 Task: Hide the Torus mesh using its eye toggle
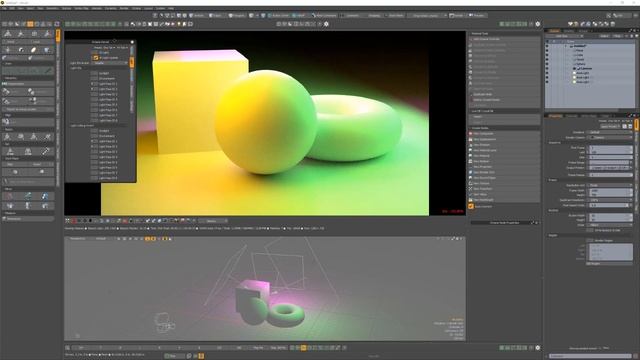[547, 60]
